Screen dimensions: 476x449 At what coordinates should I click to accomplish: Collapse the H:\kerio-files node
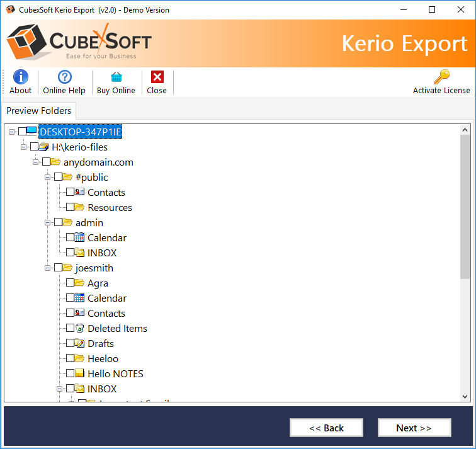24,147
